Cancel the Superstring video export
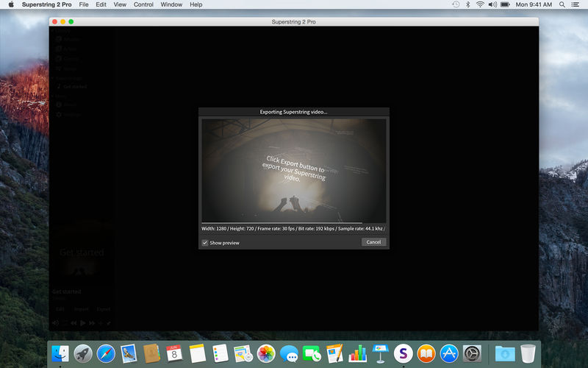 click(373, 242)
